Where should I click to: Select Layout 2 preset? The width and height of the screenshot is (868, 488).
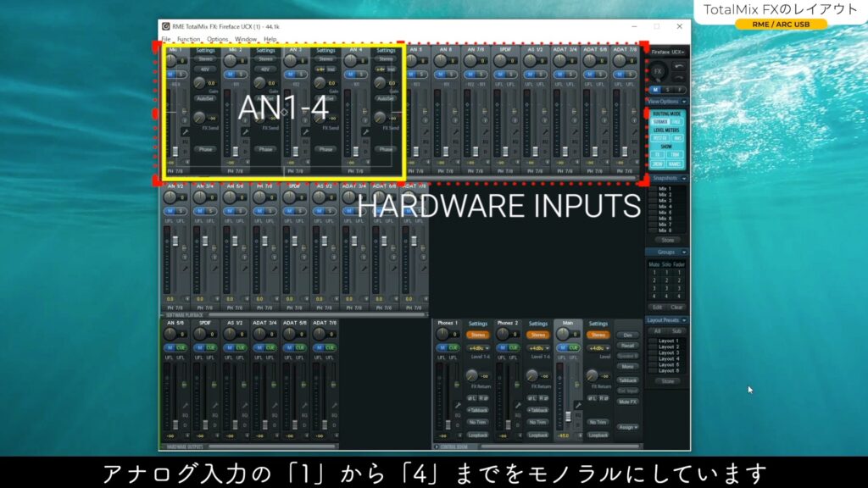pyautogui.click(x=668, y=347)
